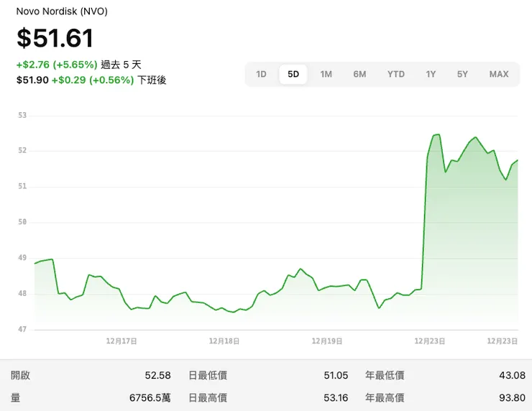Screen dimensions: 532x411
Task: Click the 48 y-axis label
Action: [22, 293]
